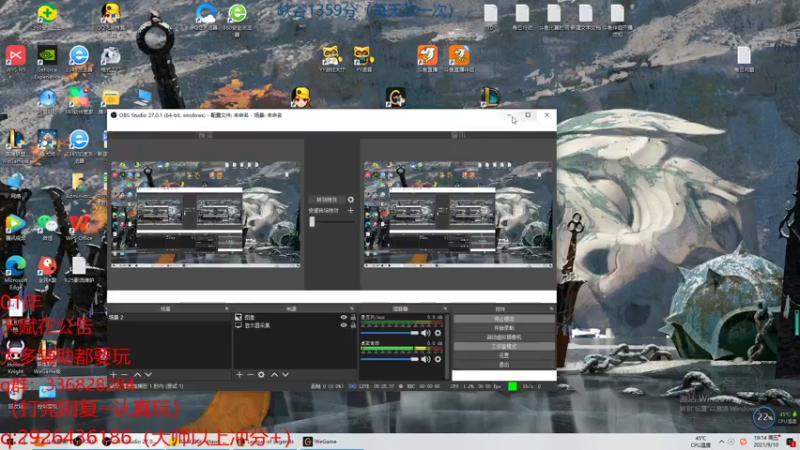This screenshot has height=450, width=800.
Task: Pop out the Audio Mixer dock panel
Action: pyautogui.click(x=445, y=309)
